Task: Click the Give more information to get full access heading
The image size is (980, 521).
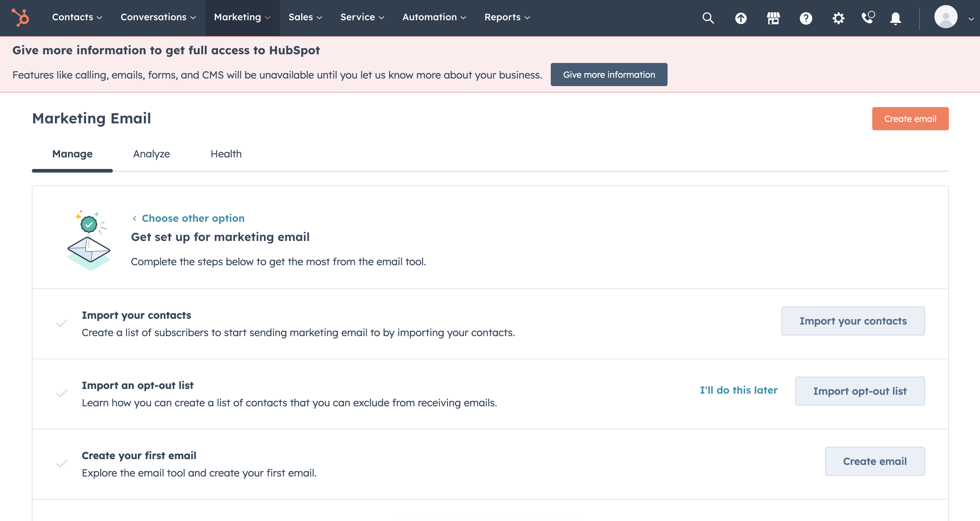Action: coord(166,50)
